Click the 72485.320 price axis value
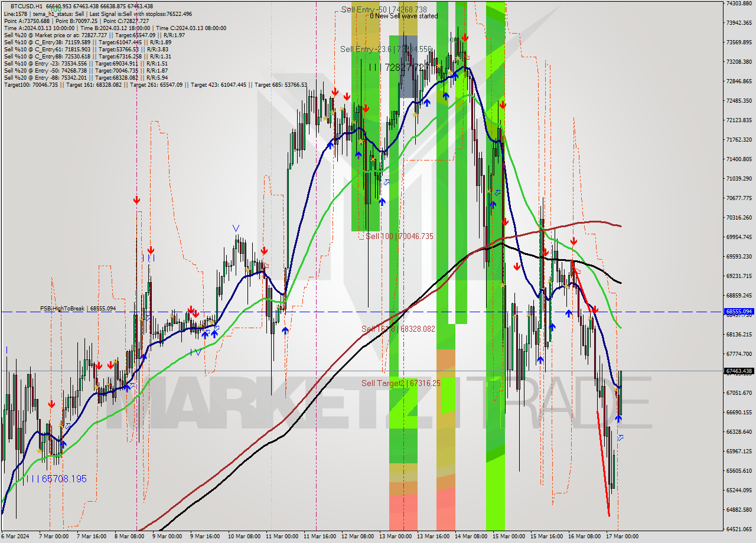The width and height of the screenshot is (756, 543). tap(739, 100)
